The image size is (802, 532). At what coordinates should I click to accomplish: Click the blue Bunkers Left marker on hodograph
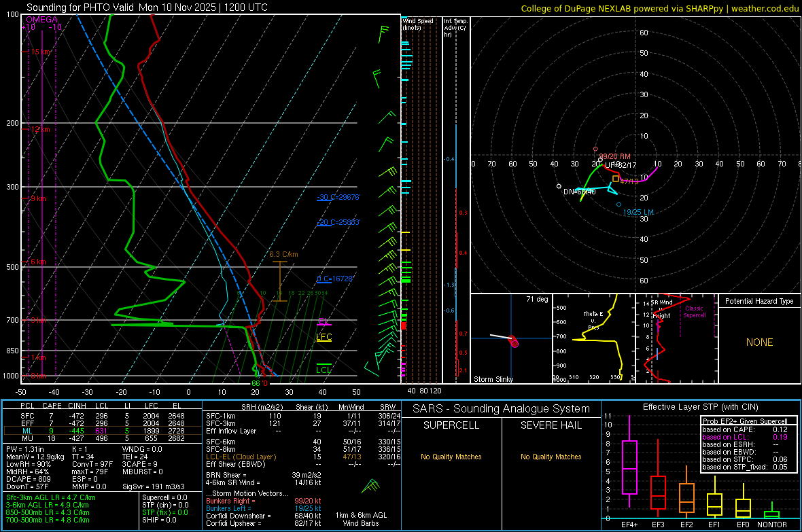[x=618, y=205]
